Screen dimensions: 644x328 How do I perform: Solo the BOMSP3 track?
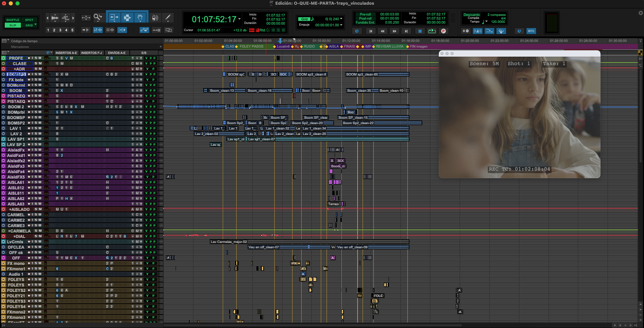[x=36, y=74]
